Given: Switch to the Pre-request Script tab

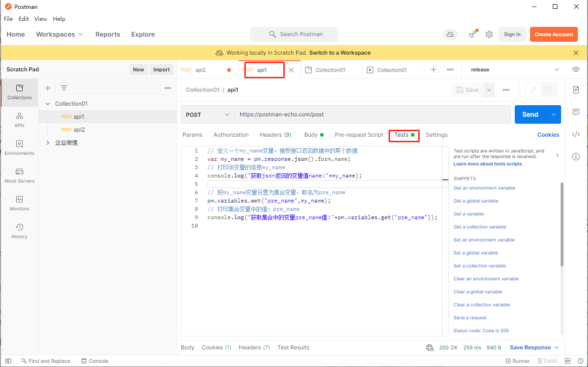Looking at the screenshot, I should [359, 135].
